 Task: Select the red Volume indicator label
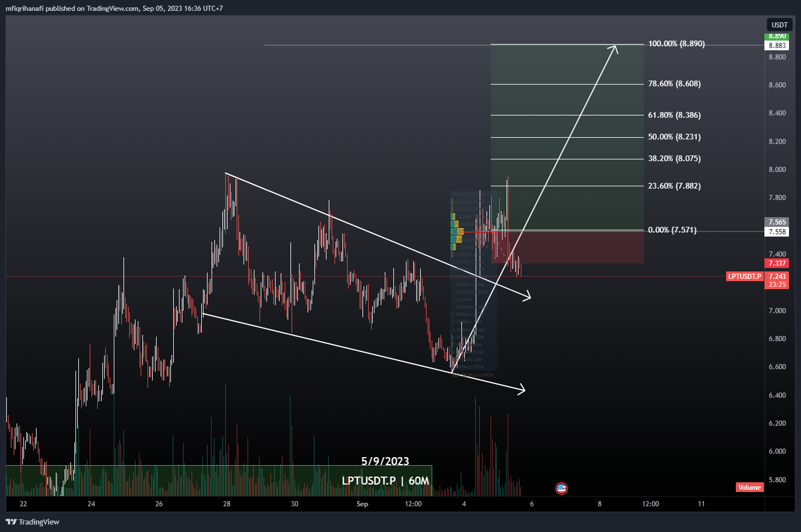[x=750, y=487]
